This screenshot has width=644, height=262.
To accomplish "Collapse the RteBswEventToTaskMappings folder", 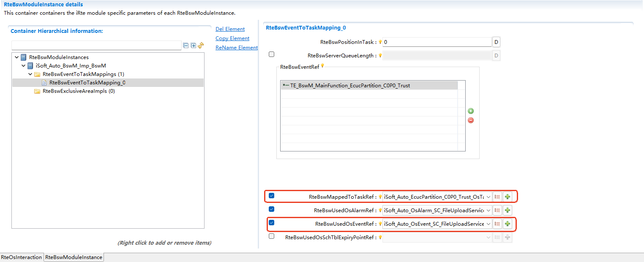I will (30, 74).
